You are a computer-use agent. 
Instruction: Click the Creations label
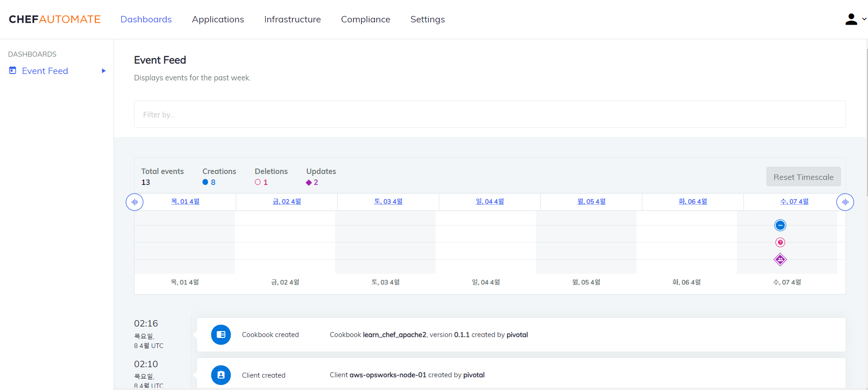click(x=219, y=171)
